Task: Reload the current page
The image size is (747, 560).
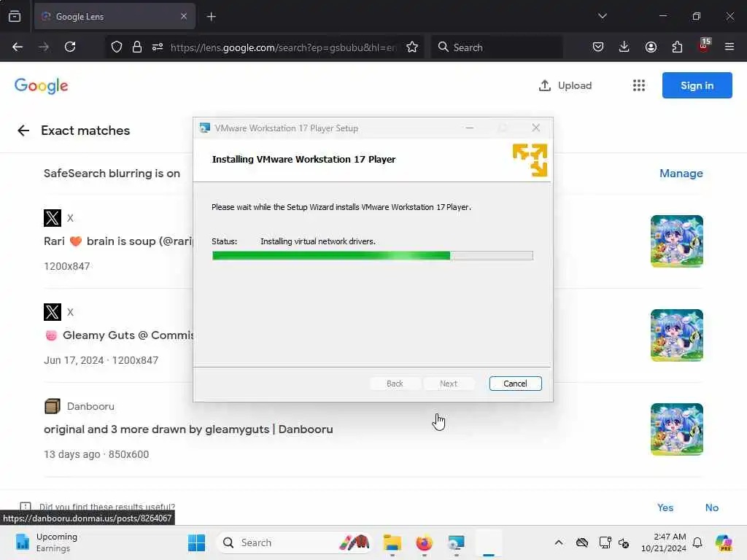Action: pyautogui.click(x=70, y=47)
